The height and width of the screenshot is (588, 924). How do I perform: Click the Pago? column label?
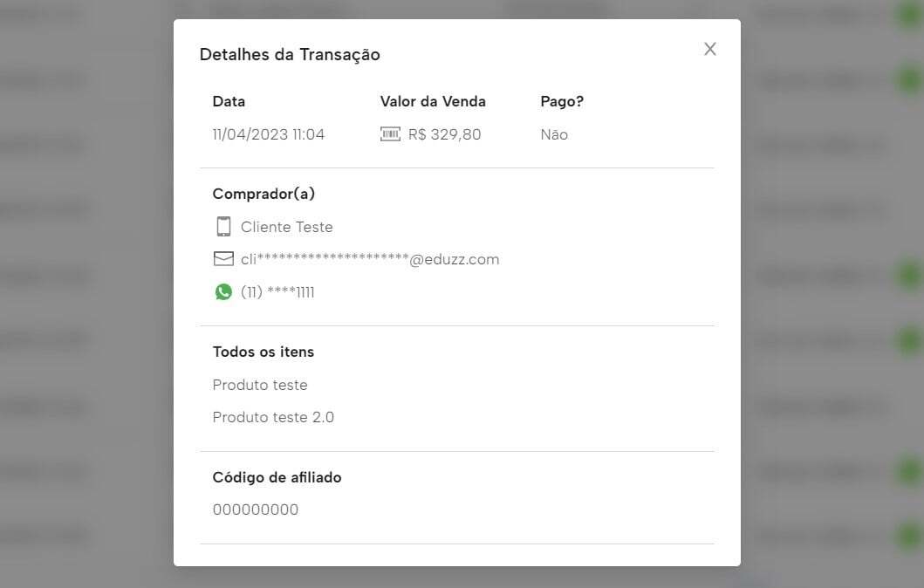point(562,101)
